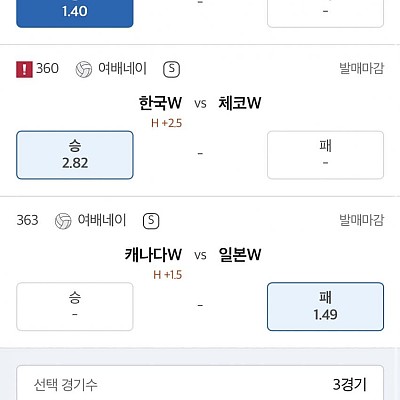Click the 캐나다W team name

pos(153,255)
